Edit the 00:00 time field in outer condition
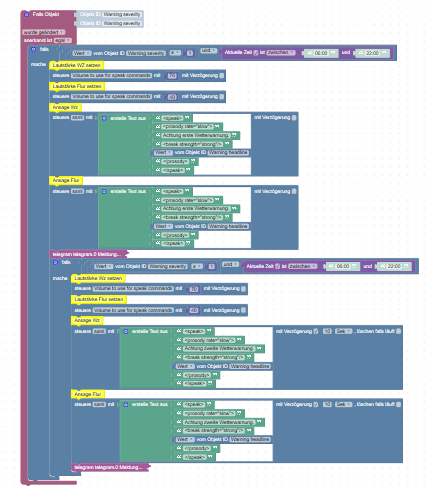Image resolution: width=430 pixels, height=492 pixels. [x=321, y=53]
